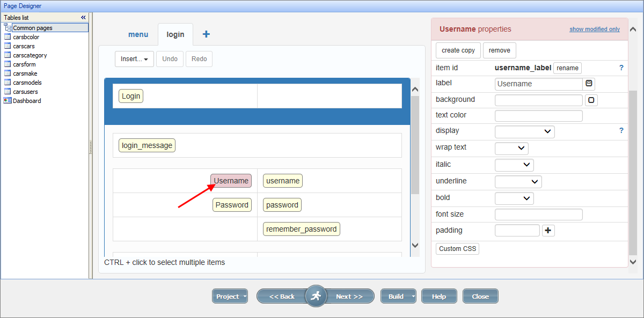This screenshot has width=644, height=318.
Task: Click the plus icon next to padding field
Action: click(548, 231)
